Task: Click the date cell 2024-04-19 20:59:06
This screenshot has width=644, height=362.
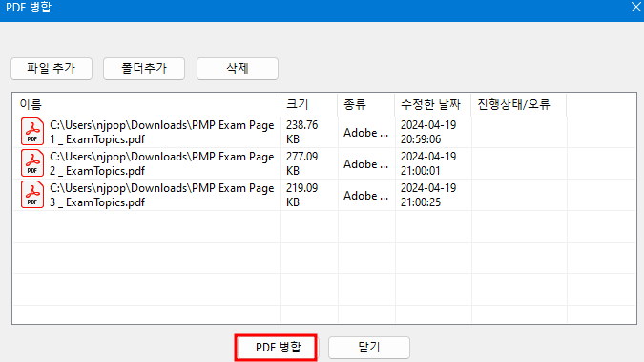Action: click(428, 132)
